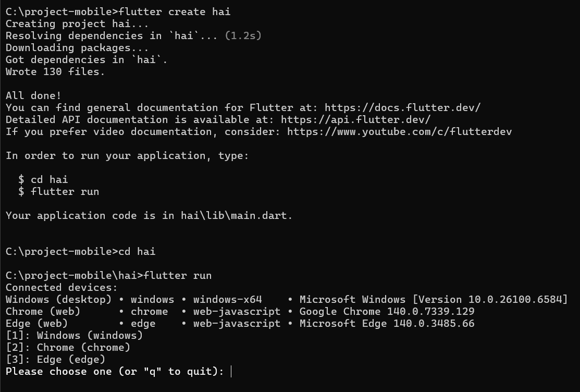Open the api.flutter.dev API documentation URL
Viewport: 580px width, 392px height.
[x=355, y=120]
